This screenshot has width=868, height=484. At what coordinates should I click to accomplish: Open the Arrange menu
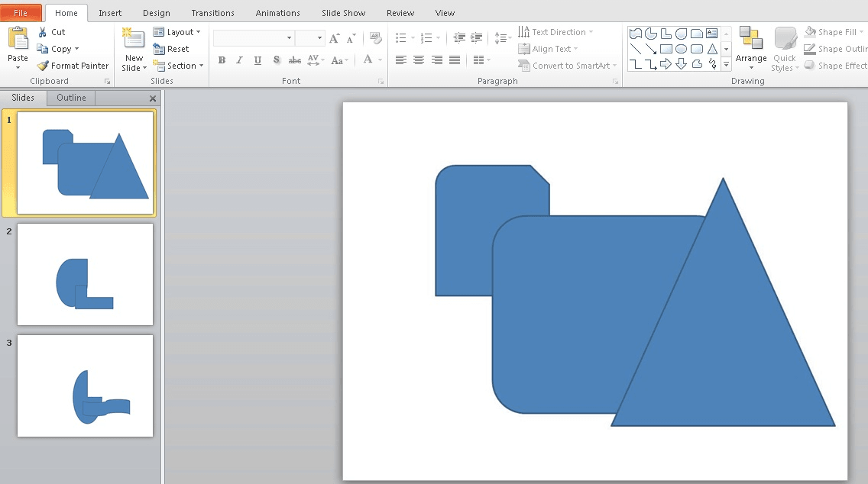750,49
